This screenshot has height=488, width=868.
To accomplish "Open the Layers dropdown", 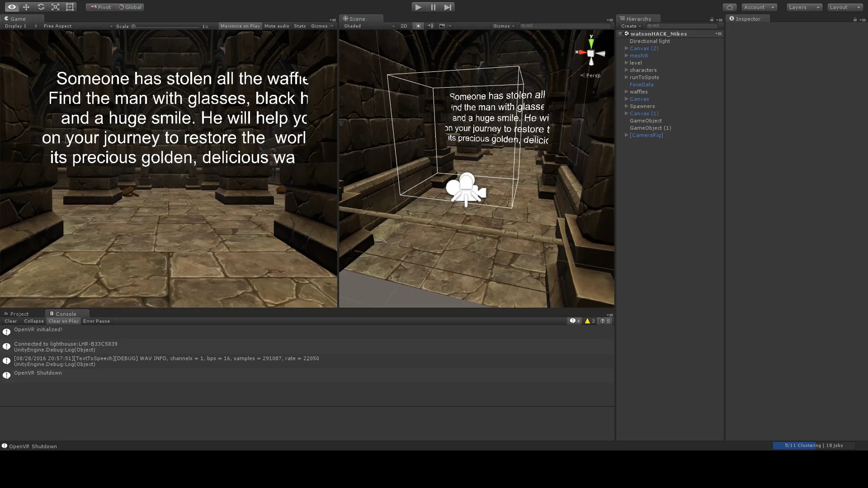I will pos(804,7).
